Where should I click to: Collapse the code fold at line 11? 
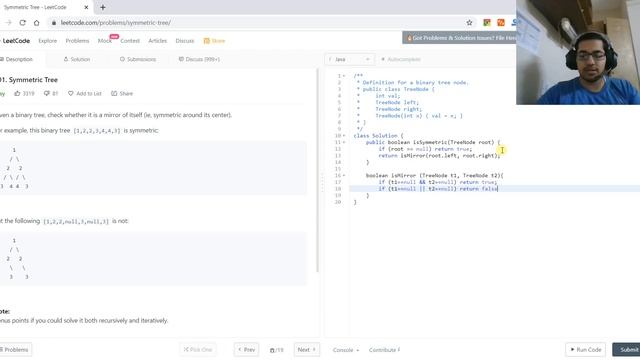[344, 142]
